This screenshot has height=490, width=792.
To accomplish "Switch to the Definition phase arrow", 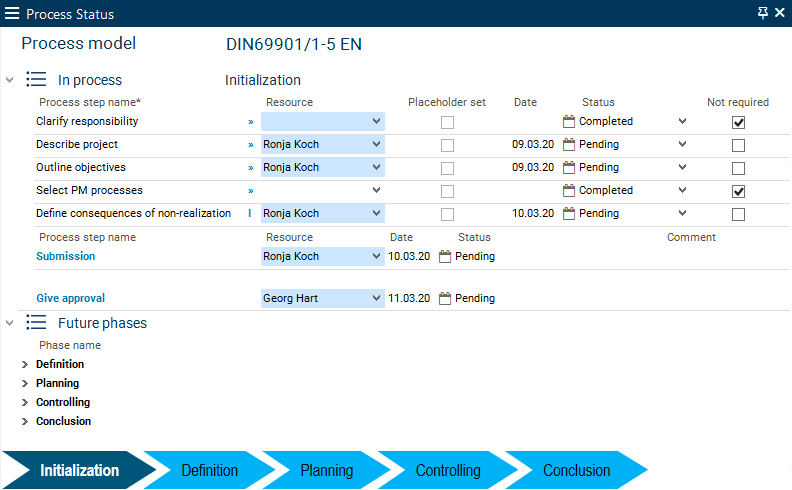I will coord(209,470).
